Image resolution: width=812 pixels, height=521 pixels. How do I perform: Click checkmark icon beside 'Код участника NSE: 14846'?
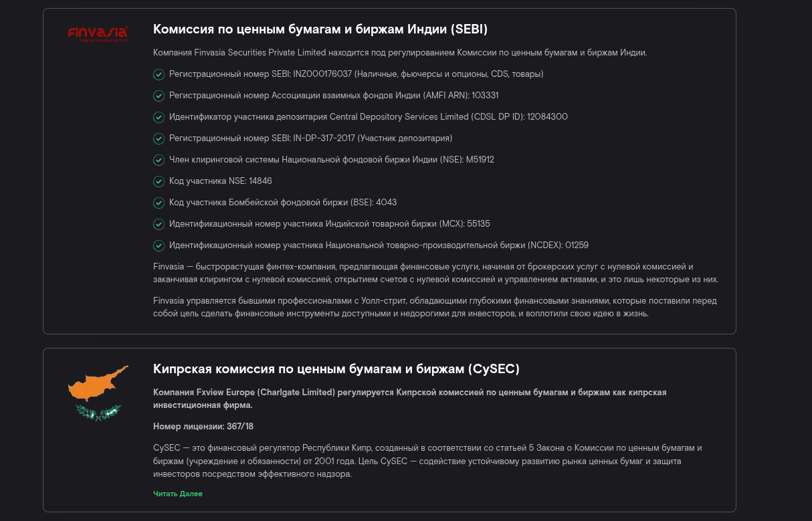159,181
